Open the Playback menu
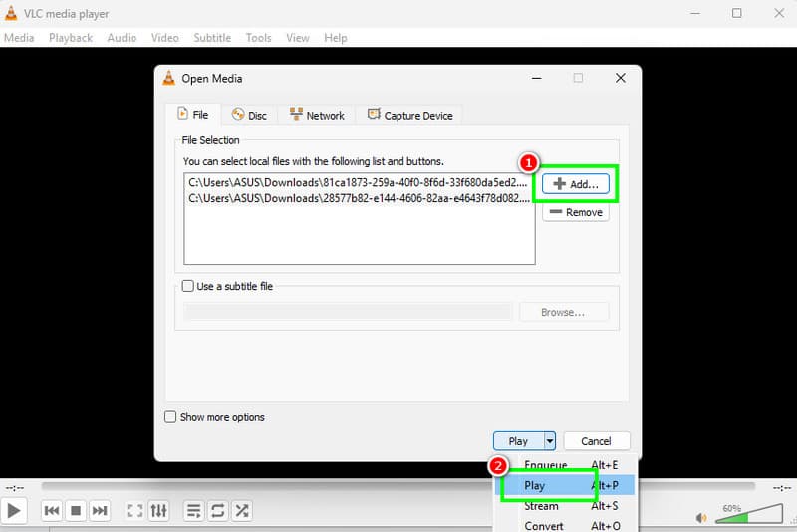The image size is (797, 532). click(71, 38)
